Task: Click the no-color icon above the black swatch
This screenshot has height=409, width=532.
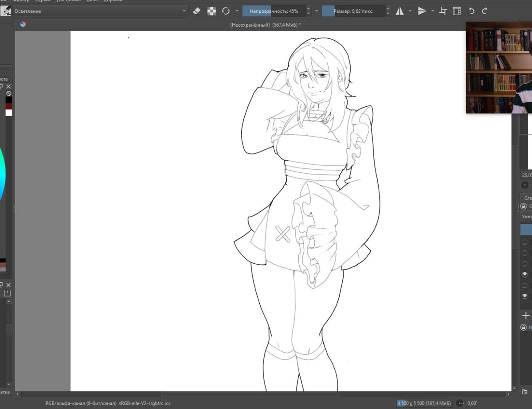Action: click(8, 93)
